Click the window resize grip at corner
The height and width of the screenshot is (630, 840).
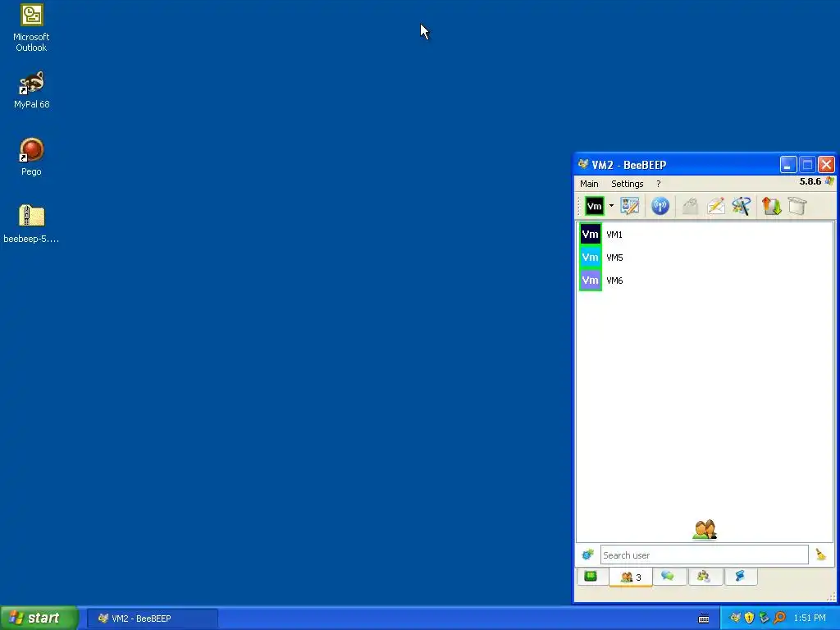(x=831, y=596)
